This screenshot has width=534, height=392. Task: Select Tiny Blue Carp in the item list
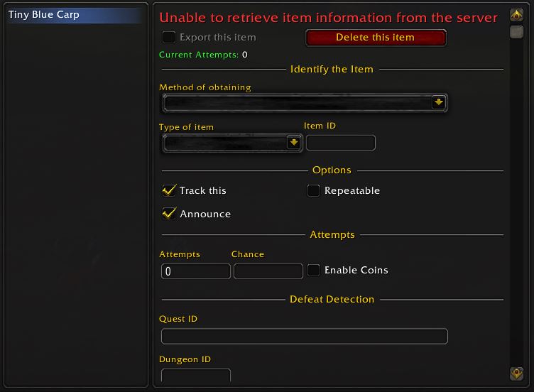tap(75, 15)
